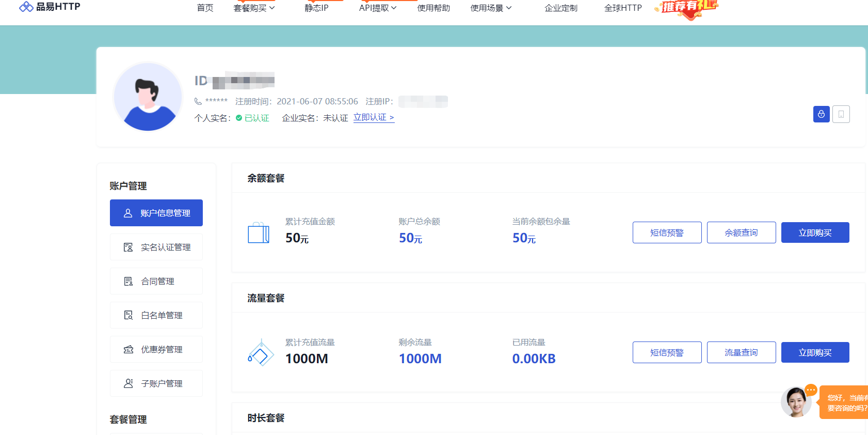
Task: Click the 立即认证 link
Action: (x=374, y=118)
